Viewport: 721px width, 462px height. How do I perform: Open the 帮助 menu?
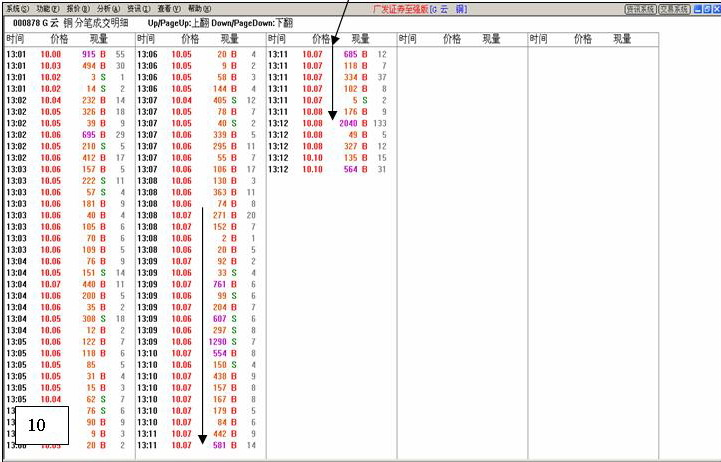pos(200,8)
